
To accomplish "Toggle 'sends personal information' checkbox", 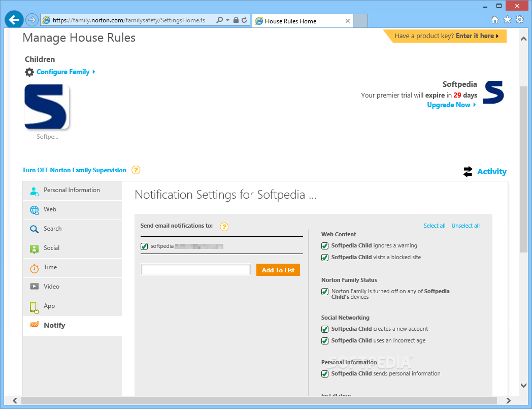I will 325,374.
